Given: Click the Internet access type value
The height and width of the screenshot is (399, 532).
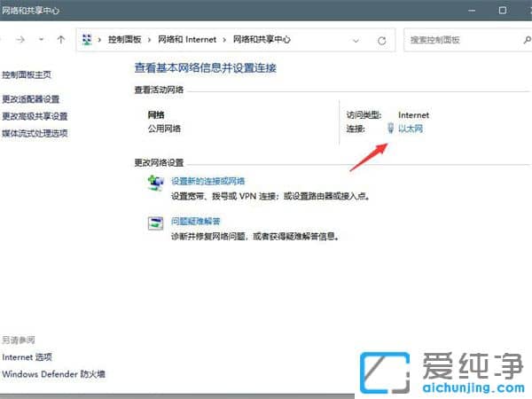Looking at the screenshot, I should tap(413, 115).
